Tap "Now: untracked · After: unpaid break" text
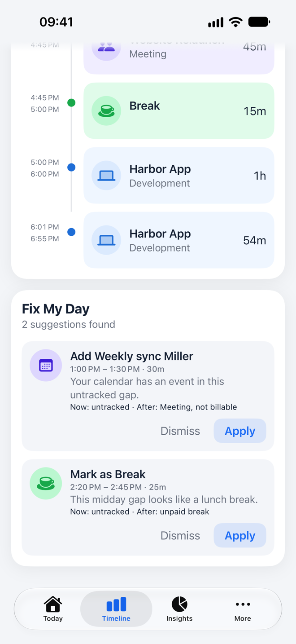This screenshot has width=296, height=644. click(x=139, y=512)
